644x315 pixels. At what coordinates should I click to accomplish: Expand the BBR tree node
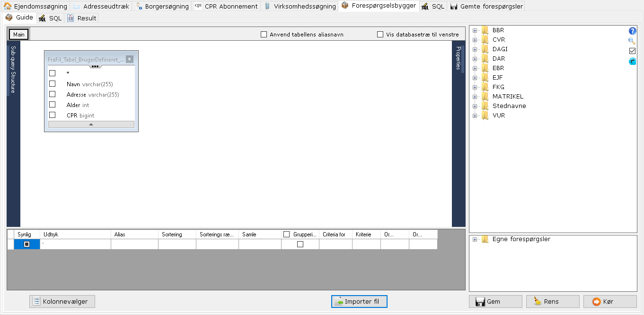click(x=475, y=31)
